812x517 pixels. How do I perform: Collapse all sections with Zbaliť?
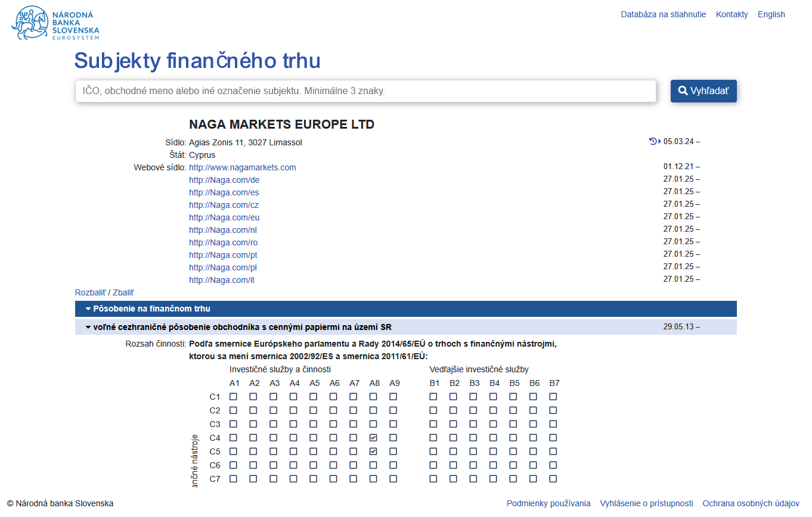[x=123, y=292]
